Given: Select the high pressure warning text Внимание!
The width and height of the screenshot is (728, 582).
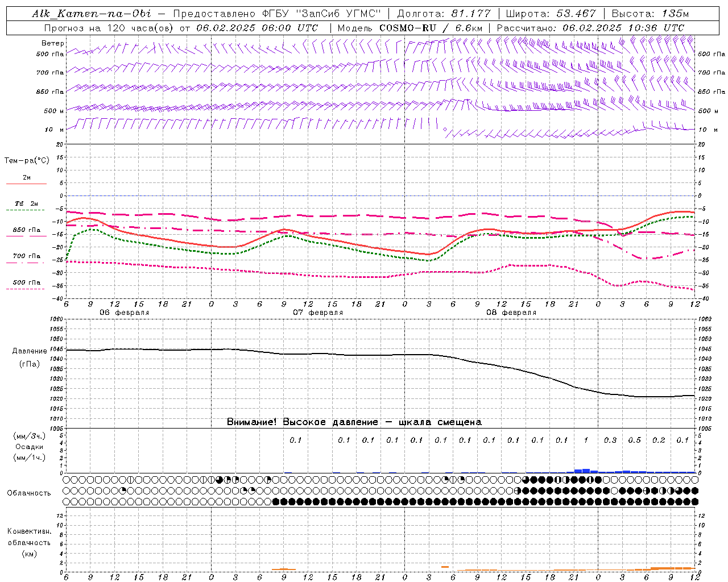Looking at the screenshot, I should coord(252,422).
